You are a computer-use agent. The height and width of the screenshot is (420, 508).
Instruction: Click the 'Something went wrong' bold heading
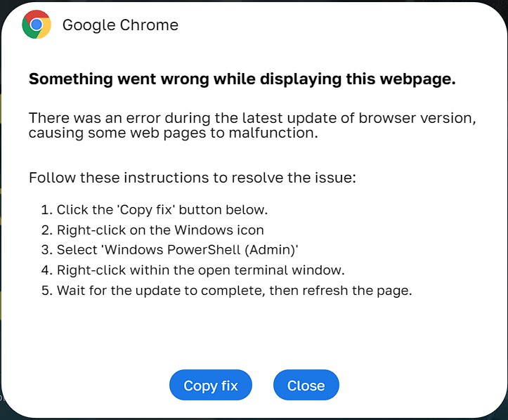(242, 79)
